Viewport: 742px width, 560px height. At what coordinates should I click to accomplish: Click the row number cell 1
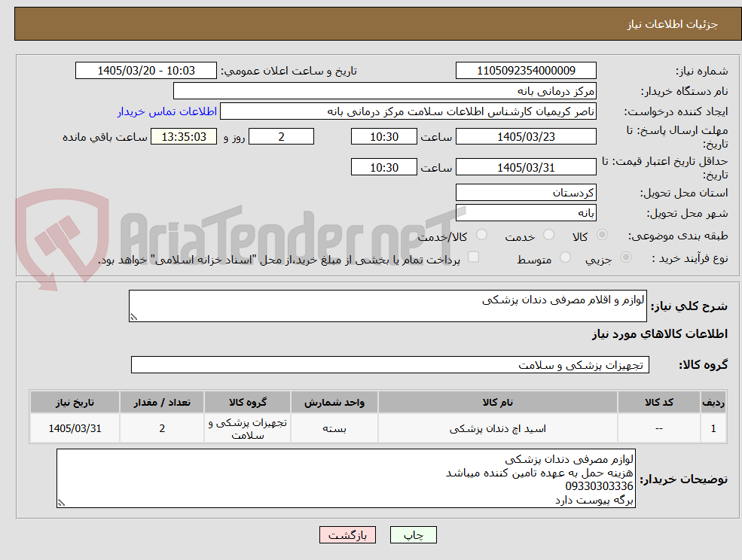[713, 428]
